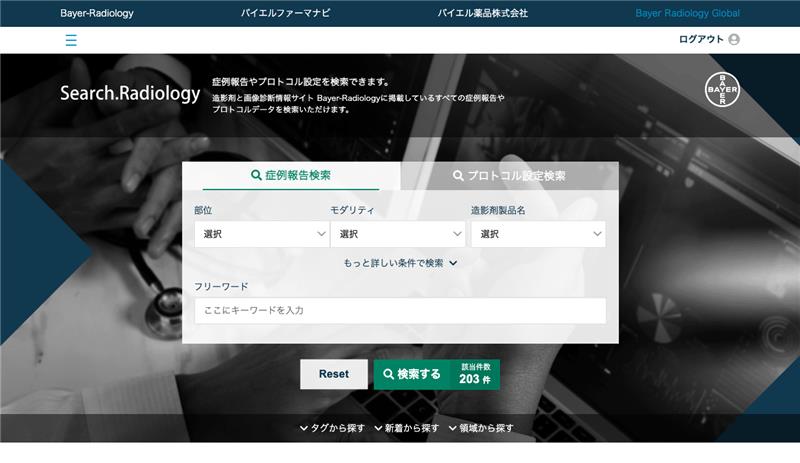Click the user avatar icon beside ログアウト
This screenshot has height=463, width=800.
pos(734,39)
